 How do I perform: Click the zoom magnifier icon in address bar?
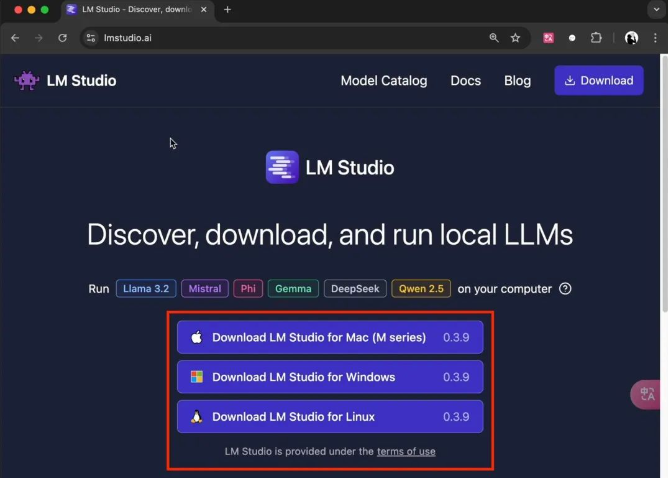pyautogui.click(x=494, y=38)
